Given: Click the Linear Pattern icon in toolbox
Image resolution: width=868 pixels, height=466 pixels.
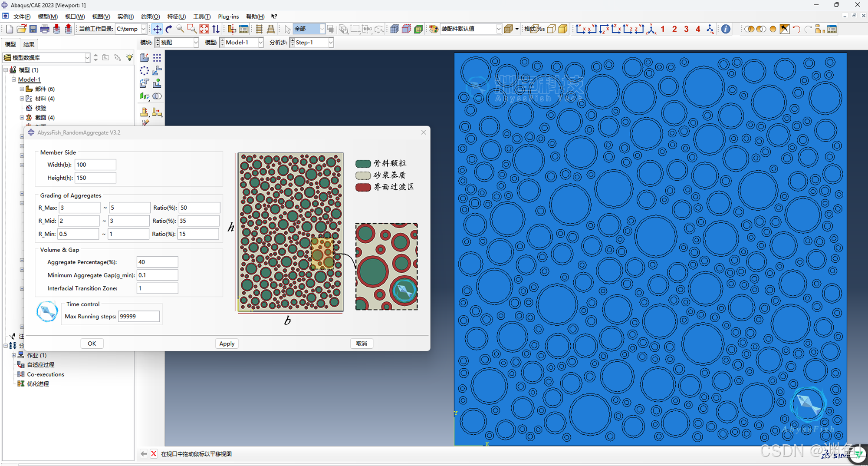Looking at the screenshot, I should (x=157, y=58).
